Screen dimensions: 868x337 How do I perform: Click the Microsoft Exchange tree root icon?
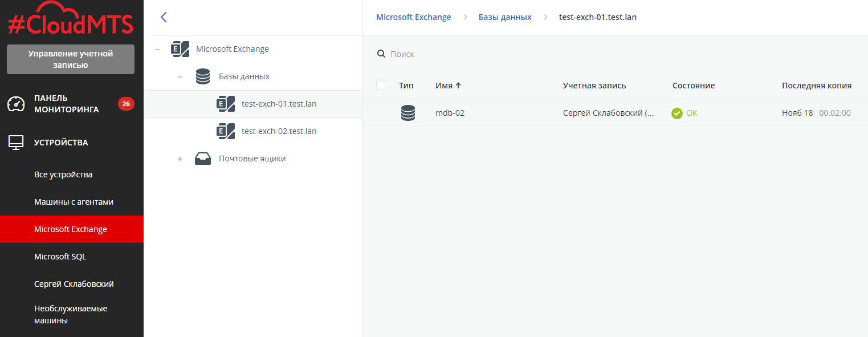180,49
